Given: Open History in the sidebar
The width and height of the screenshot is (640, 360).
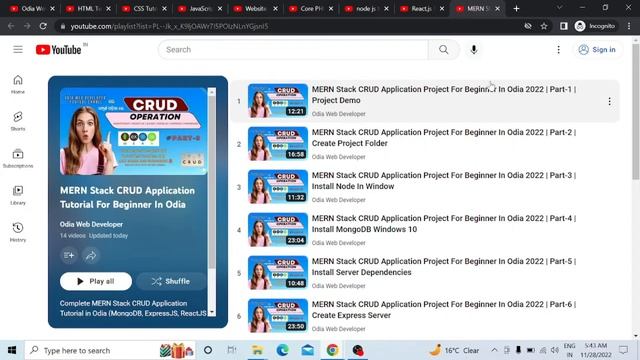Looking at the screenshot, I should [18, 232].
